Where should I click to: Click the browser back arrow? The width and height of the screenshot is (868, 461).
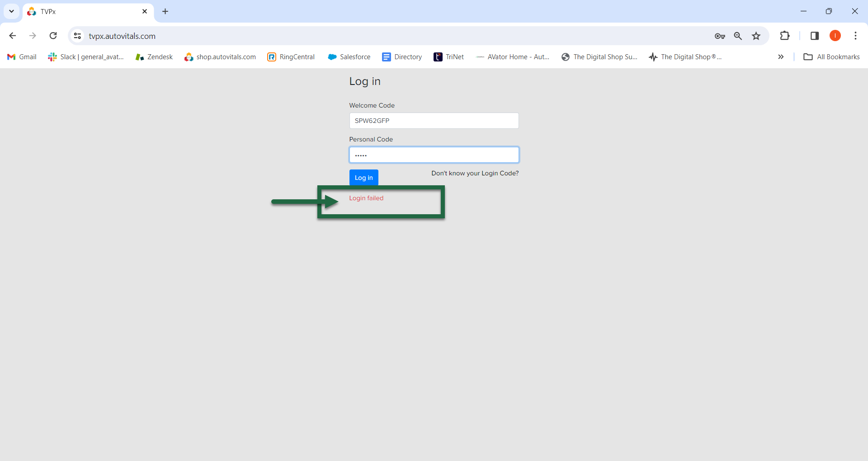13,36
